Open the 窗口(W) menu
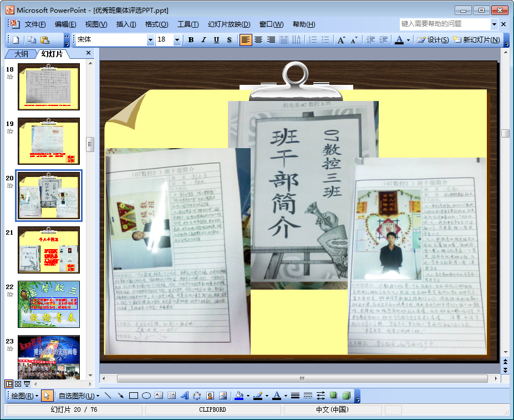 271,24
